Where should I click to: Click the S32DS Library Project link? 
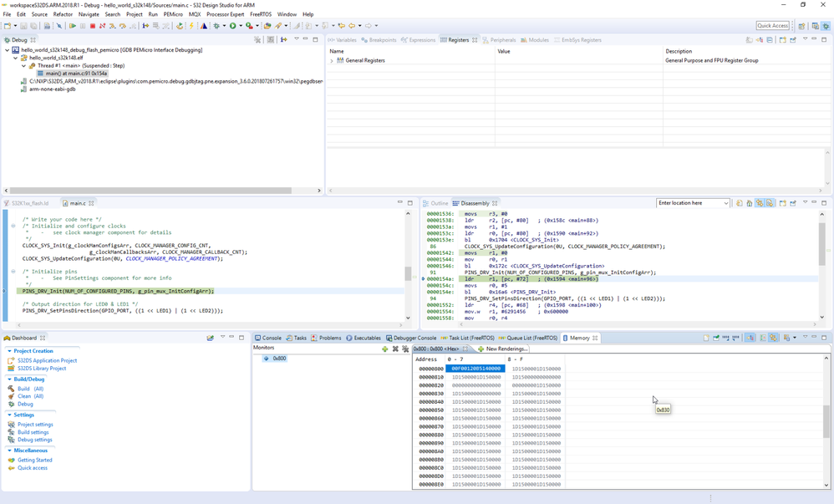point(42,369)
